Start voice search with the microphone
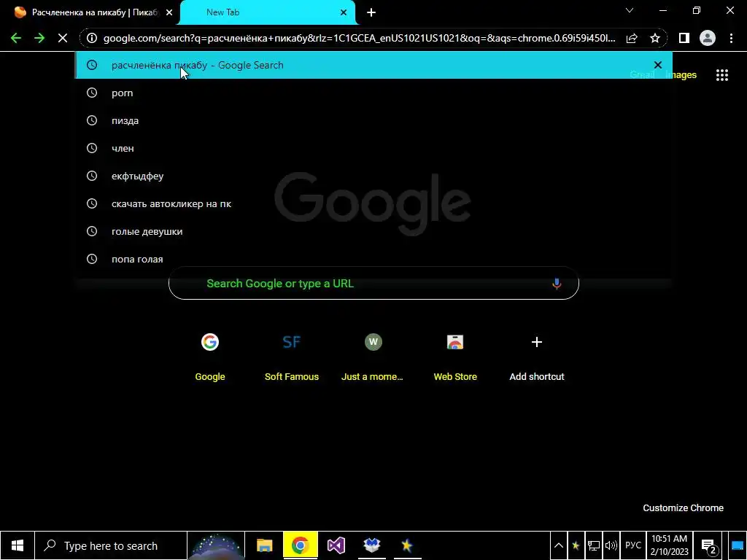Viewport: 747px width, 560px height. [x=557, y=284]
